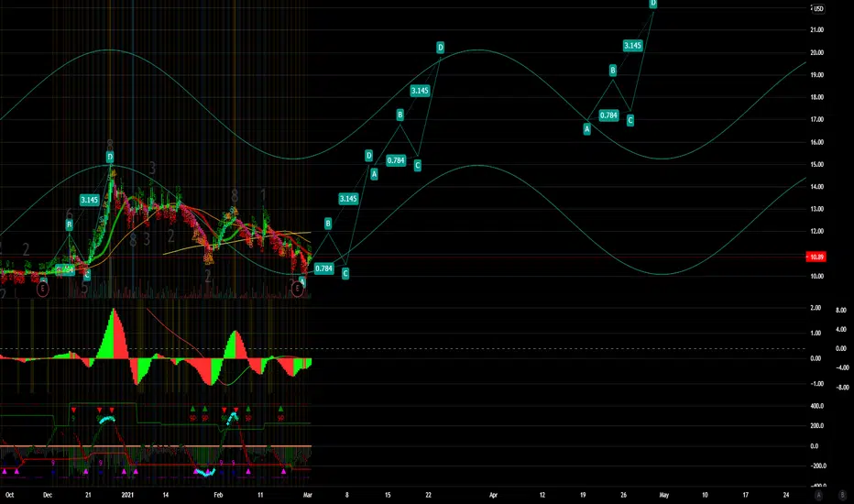Toggle the circular B icon beside the A icon
This screenshot has height=504, width=854.
pyautogui.click(x=843, y=495)
